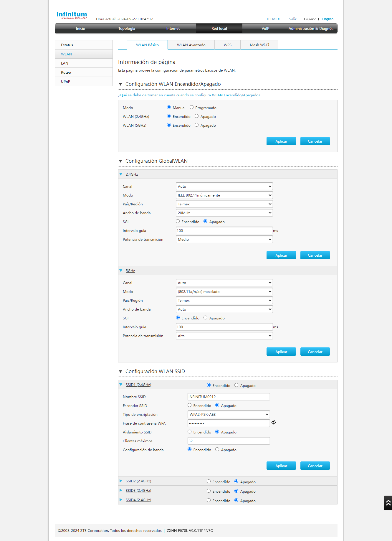392x541 pixels.
Task: Open the 5GHz Potencia de transmisión dropdown
Action: click(x=224, y=336)
